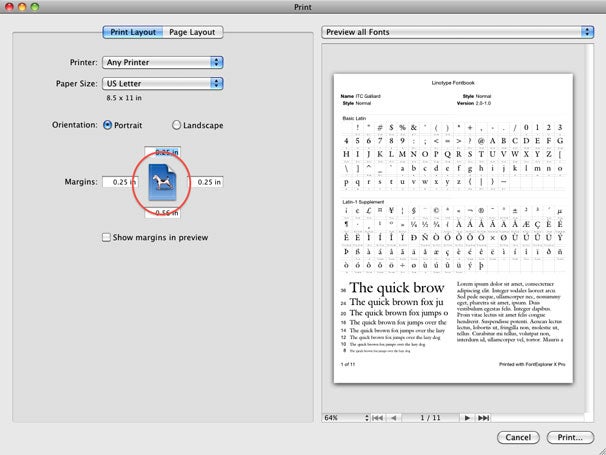Click the left margin field

coord(120,182)
